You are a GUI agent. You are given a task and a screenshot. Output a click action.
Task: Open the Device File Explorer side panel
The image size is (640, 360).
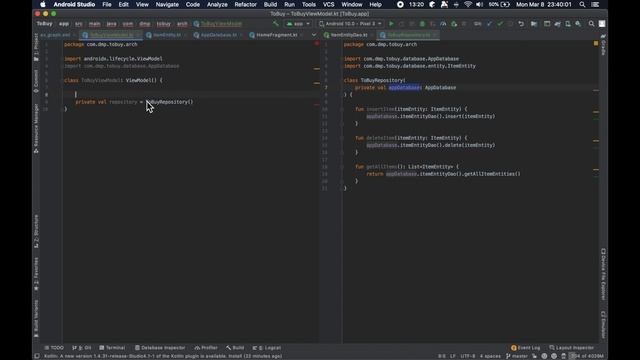[x=603, y=274]
